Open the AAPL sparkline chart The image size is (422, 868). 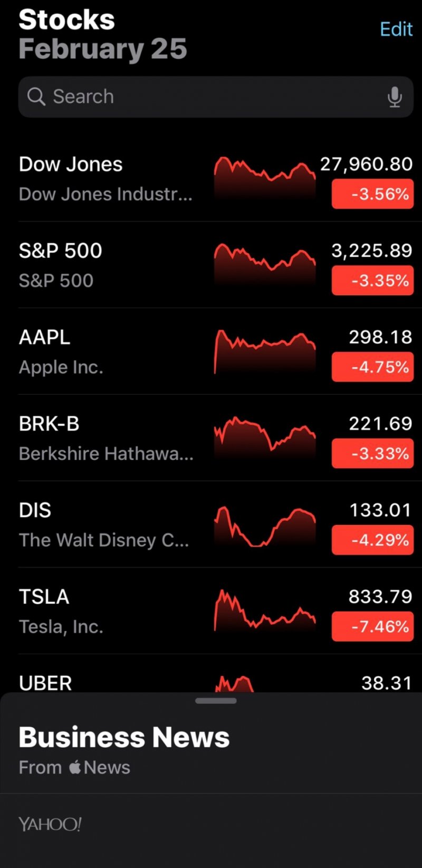click(x=264, y=350)
